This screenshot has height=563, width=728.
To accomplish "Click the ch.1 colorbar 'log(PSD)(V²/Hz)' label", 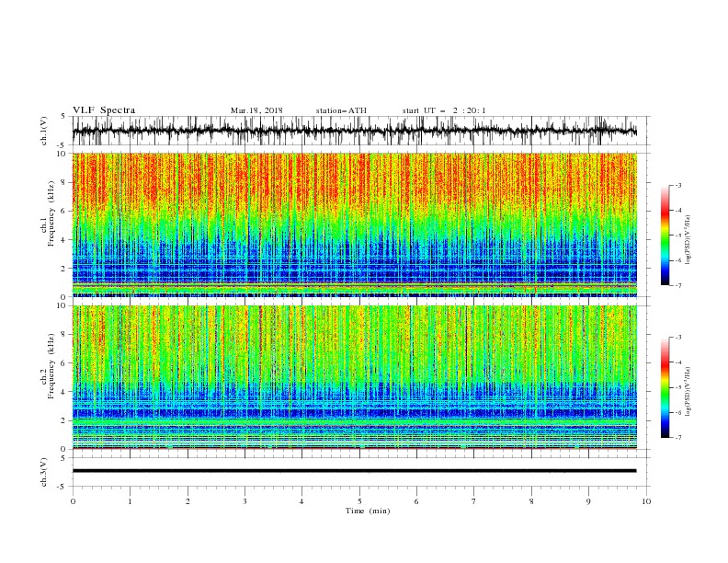I will pos(688,240).
